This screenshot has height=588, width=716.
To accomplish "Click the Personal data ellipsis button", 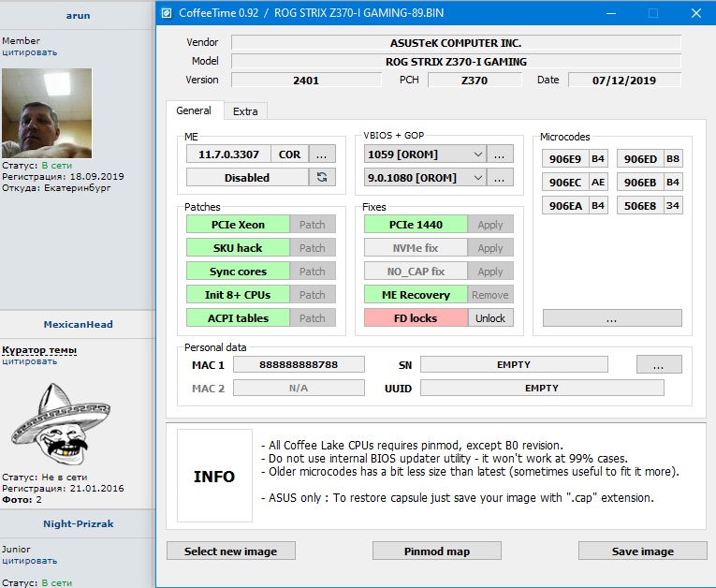I will (x=659, y=364).
